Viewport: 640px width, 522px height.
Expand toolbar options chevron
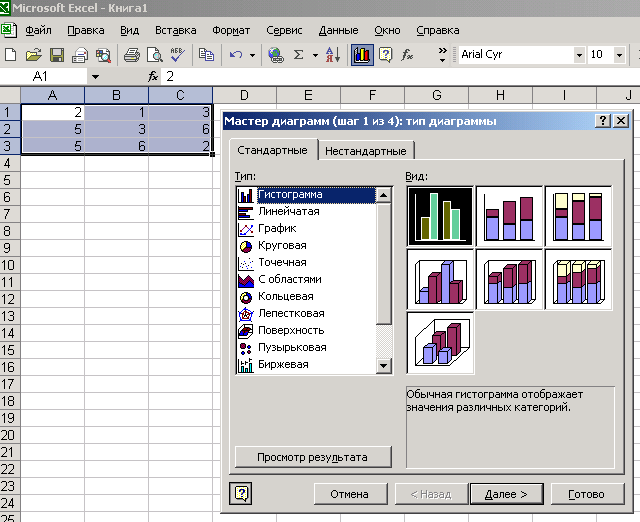[442, 55]
